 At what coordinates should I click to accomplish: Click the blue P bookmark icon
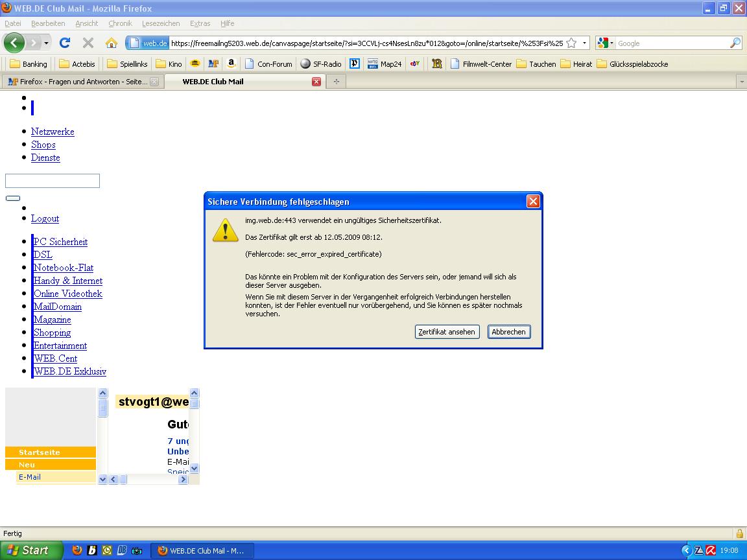(355, 64)
